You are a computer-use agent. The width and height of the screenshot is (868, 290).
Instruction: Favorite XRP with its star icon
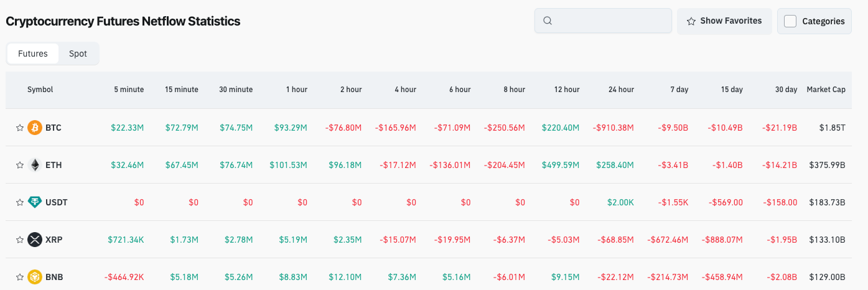[x=20, y=240]
